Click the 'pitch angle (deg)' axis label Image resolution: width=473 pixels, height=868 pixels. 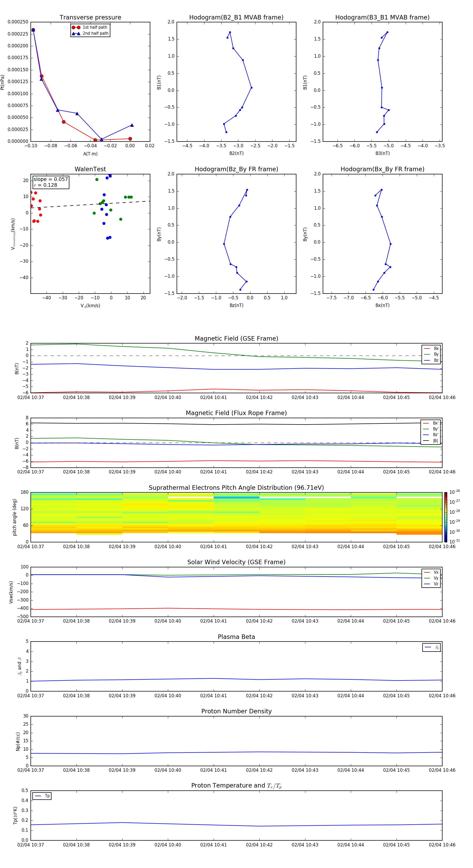pyautogui.click(x=14, y=517)
